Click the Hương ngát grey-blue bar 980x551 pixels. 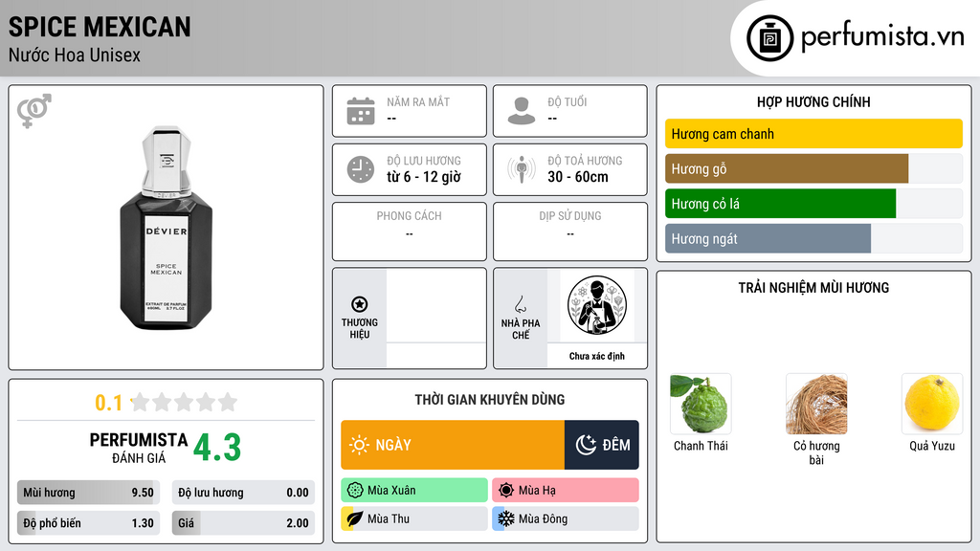(x=768, y=238)
